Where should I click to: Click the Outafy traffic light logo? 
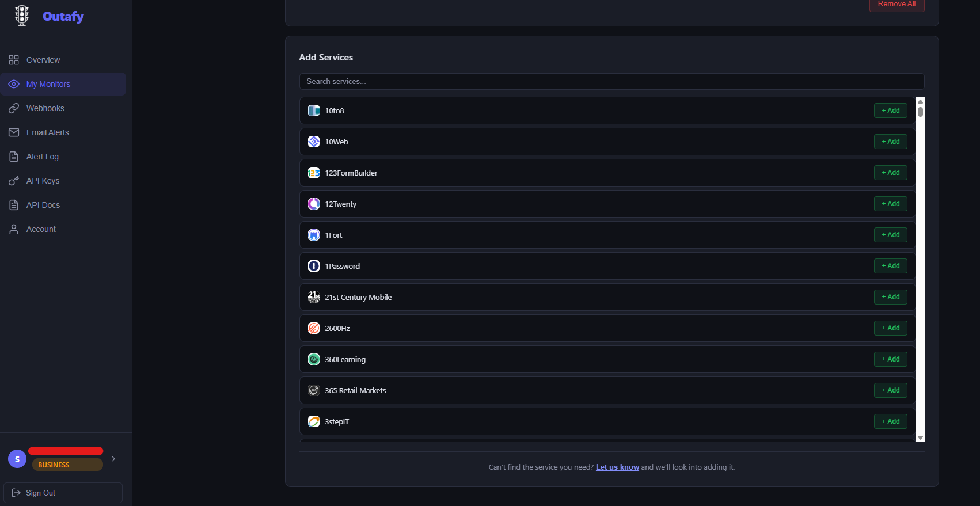22,16
